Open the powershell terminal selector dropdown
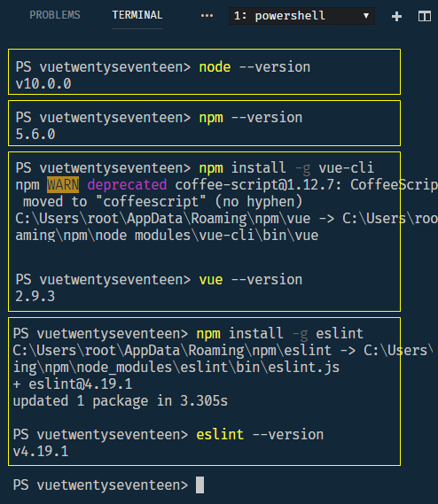The width and height of the screenshot is (438, 504). tap(301, 16)
